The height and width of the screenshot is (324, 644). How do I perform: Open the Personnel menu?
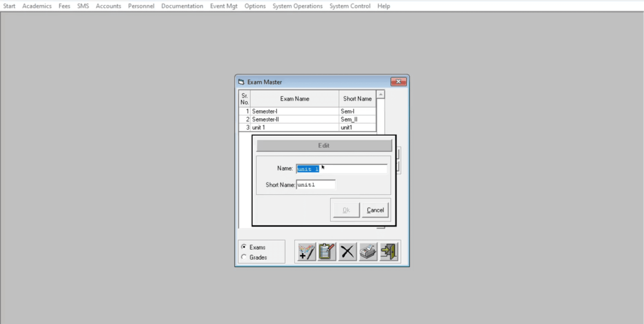coord(141,6)
